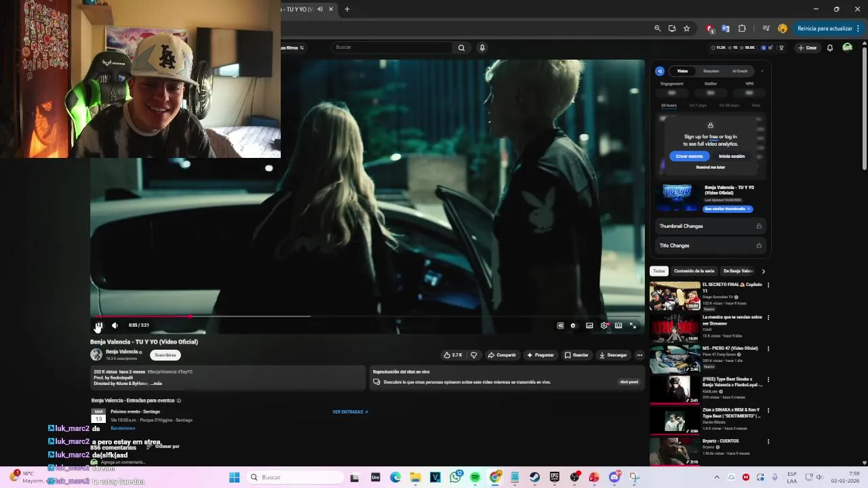Image resolution: width=868 pixels, height=488 pixels.
Task: Select the Resumen tab in the vidIQ panel
Action: pos(711,70)
